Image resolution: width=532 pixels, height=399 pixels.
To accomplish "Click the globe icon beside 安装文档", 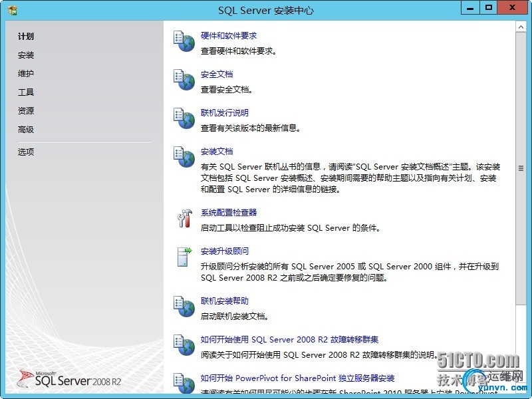I will point(184,157).
